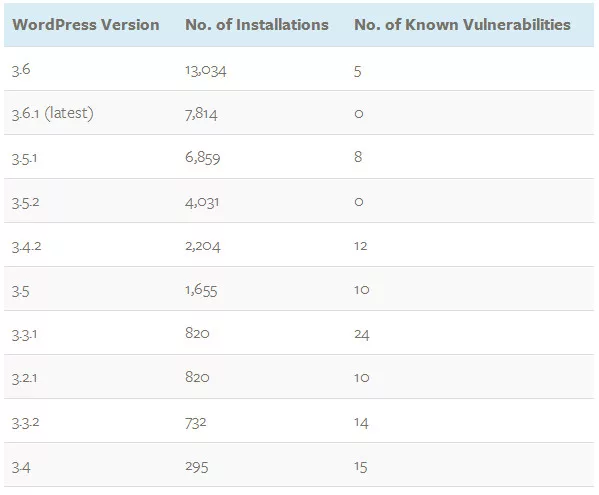Click the 13,034 installations value
The height and width of the screenshot is (495, 599).
click(x=206, y=71)
